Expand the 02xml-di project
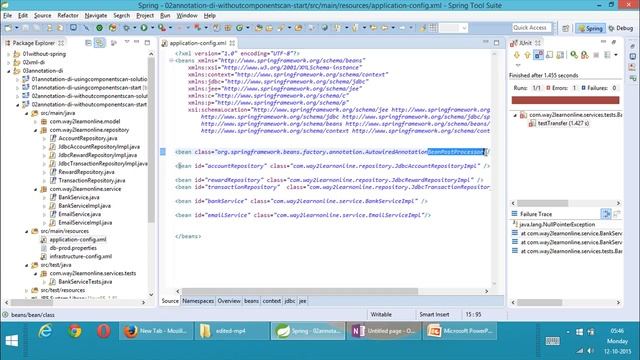Image resolution: width=640 pixels, height=360 pixels. (9, 62)
